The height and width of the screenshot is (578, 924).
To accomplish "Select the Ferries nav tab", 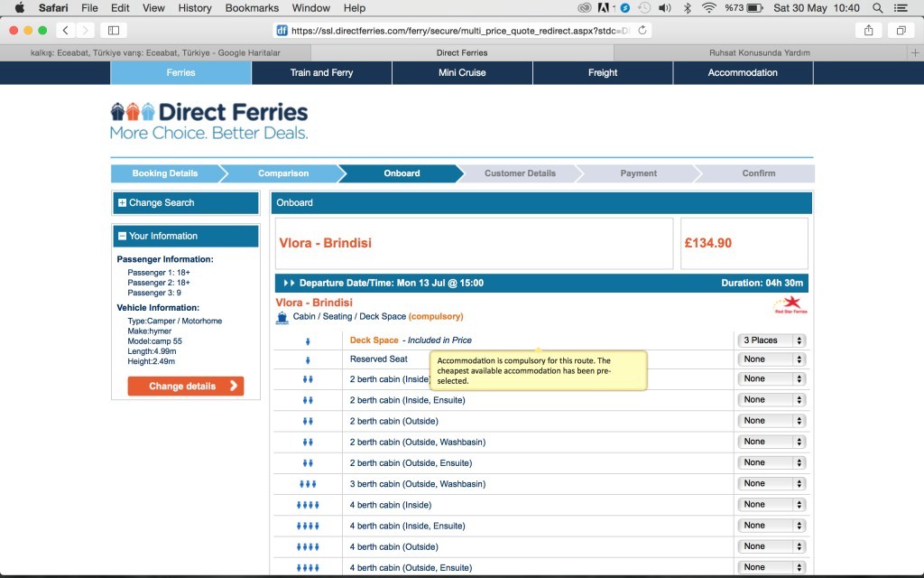I will pos(180,72).
